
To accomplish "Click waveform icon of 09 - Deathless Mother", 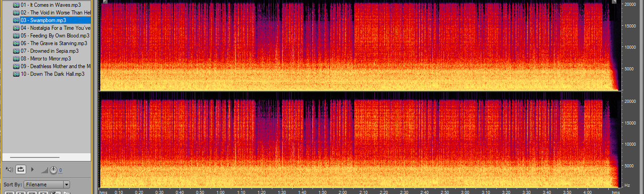I will tap(16, 66).
